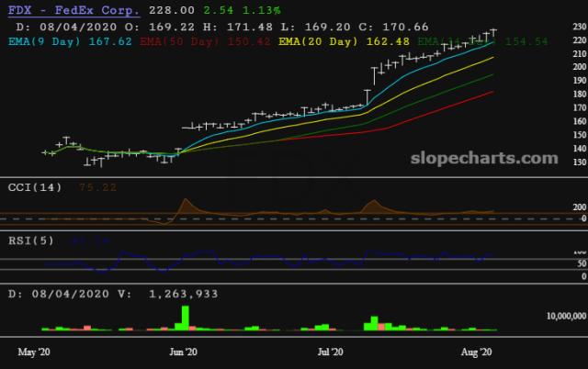Viewport: 588px width, 369px height.
Task: Click the tallest green volume bar in early June
Action: [186, 318]
